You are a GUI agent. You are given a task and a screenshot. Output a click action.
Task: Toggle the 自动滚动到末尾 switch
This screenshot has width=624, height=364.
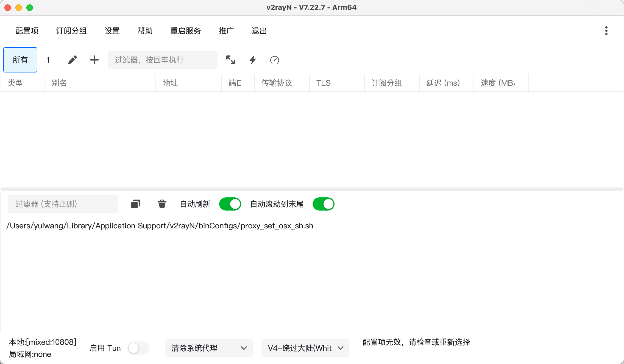pyautogui.click(x=324, y=204)
